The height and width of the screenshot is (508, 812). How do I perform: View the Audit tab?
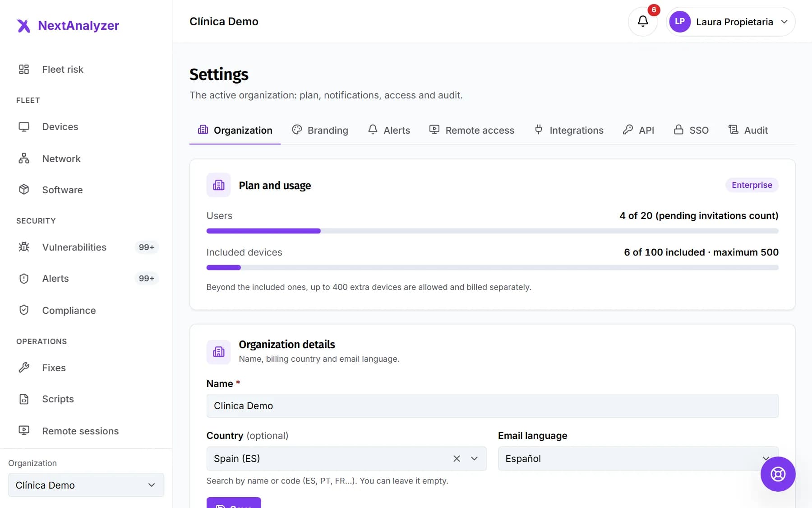[748, 130]
